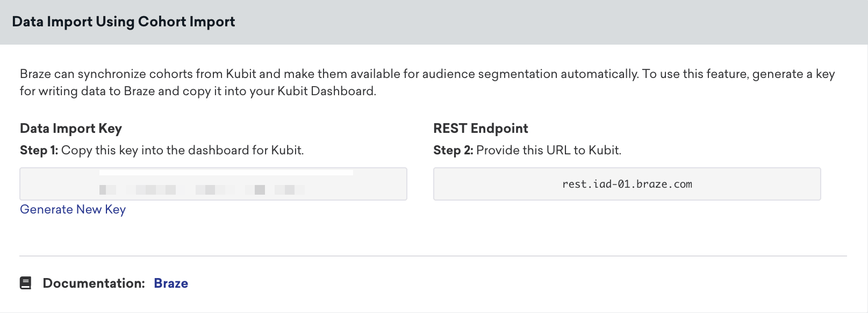Click the rest.iad-01.braze.com text
This screenshot has height=313, width=868.
click(x=627, y=184)
